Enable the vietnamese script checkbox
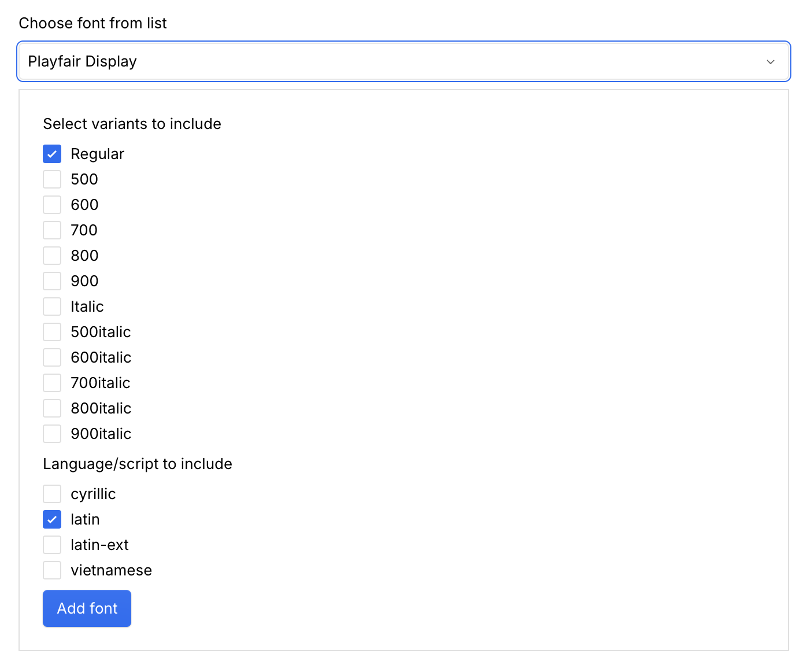This screenshot has height=672, width=807. point(52,570)
